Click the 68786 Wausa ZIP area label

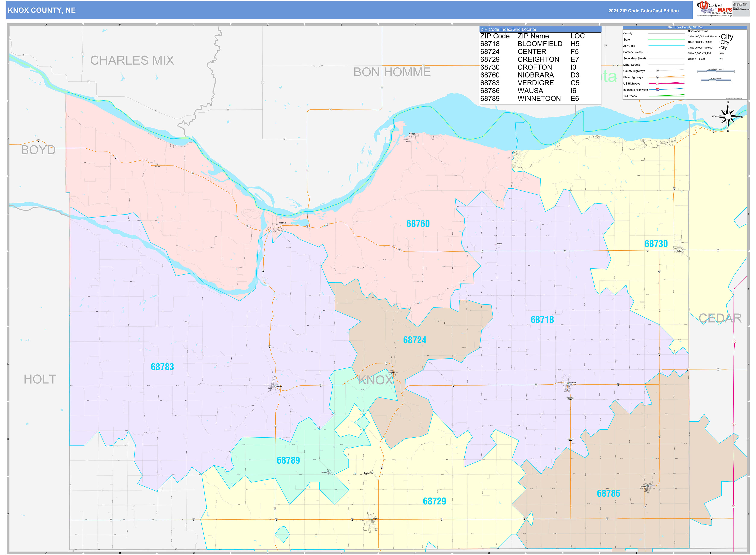608,494
